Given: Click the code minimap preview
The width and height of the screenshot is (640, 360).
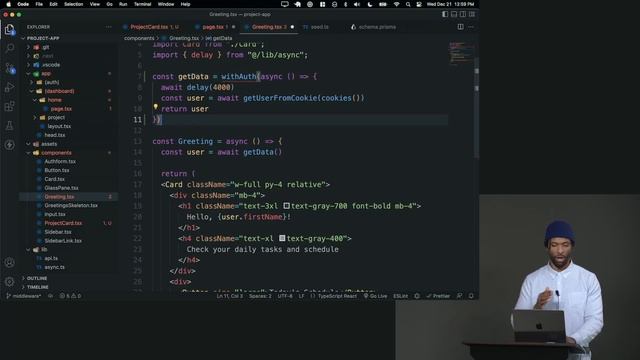Looking at the screenshot, I should 461,52.
